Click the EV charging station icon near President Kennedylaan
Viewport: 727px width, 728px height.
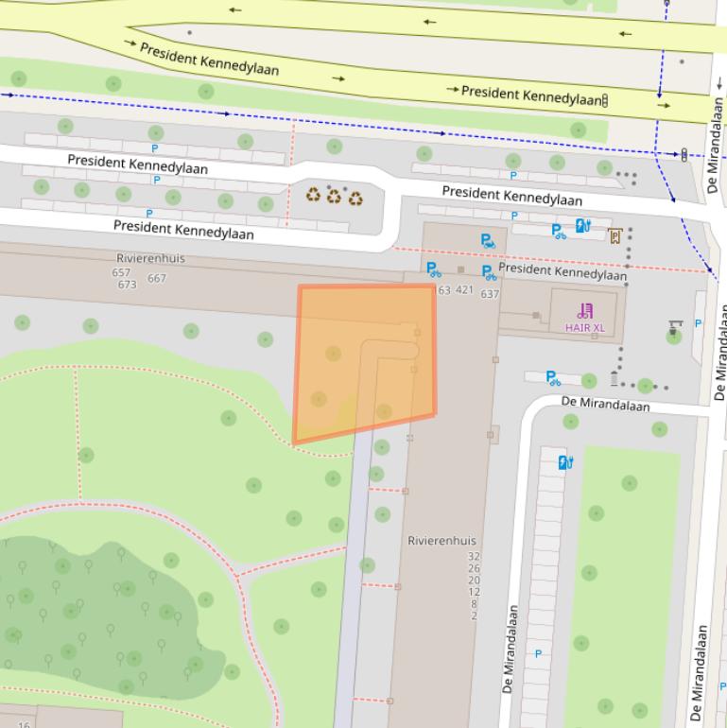pyautogui.click(x=582, y=225)
